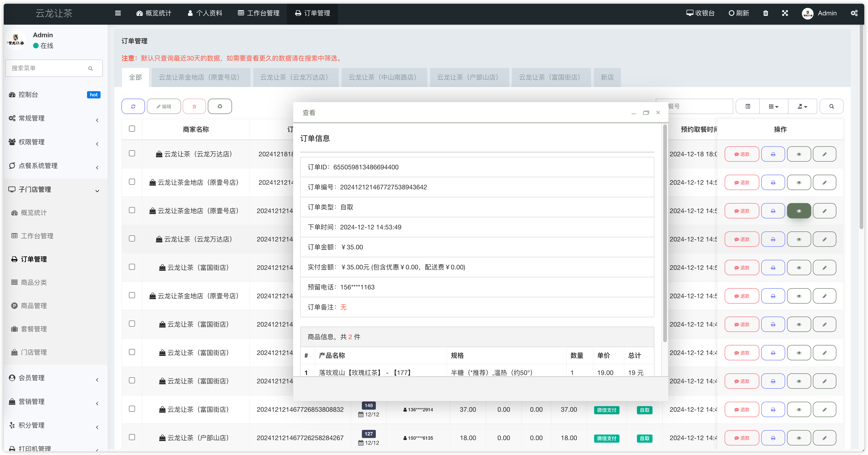Select 云龙让茶（中山南路店）store tab
This screenshot has height=455, width=868.
tap(384, 77)
